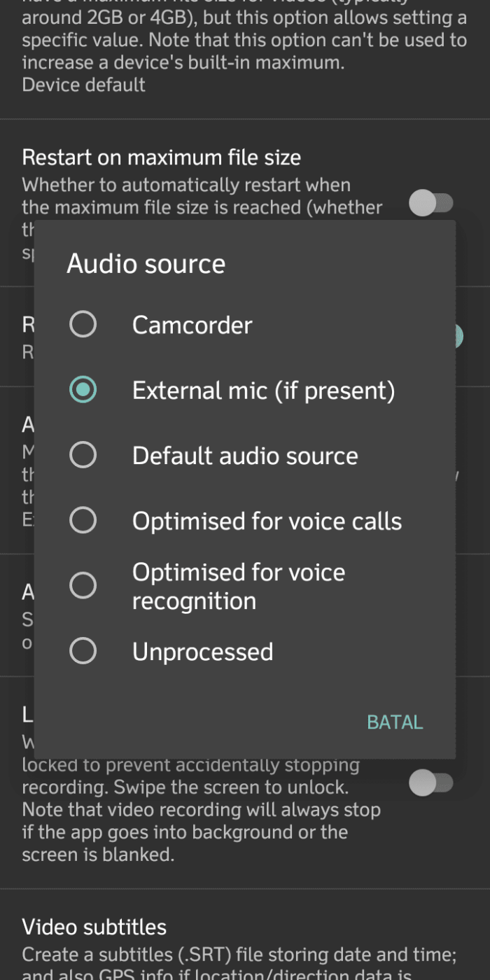Dismiss the Audio source dialog
Viewport: 490px width, 980px height.
(x=394, y=722)
